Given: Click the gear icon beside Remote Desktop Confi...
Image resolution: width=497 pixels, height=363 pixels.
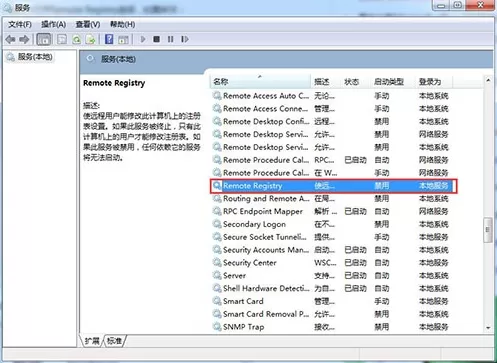Looking at the screenshot, I should coord(217,121).
